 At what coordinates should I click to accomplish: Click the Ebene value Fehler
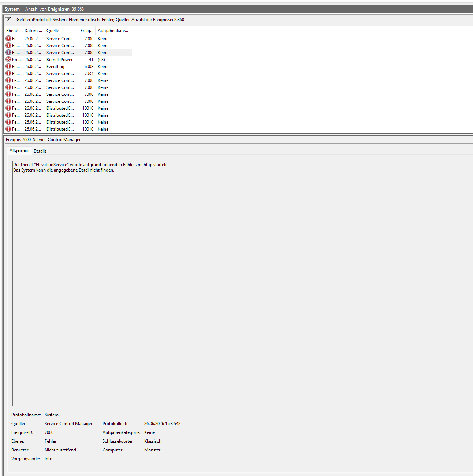(51, 441)
